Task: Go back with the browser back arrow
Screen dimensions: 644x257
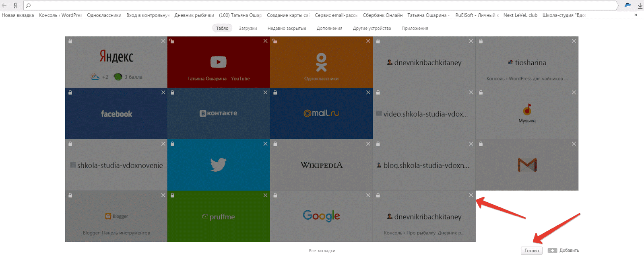Action: coord(4,6)
